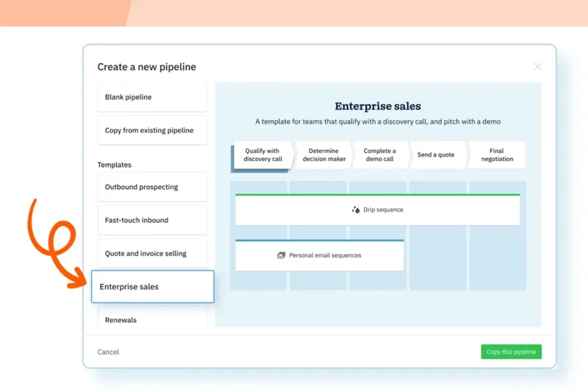The height and width of the screenshot is (392, 588).
Task: Click the Send a quote stage
Action: [x=436, y=155]
